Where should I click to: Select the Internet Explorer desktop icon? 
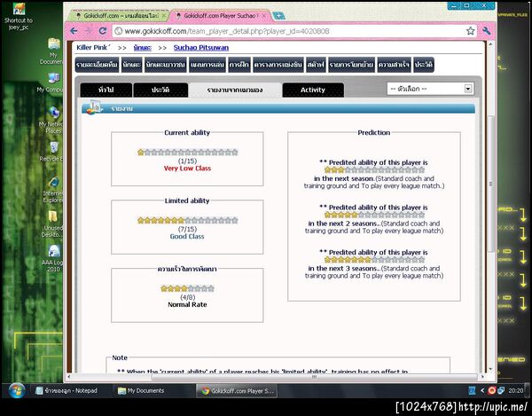click(53, 190)
